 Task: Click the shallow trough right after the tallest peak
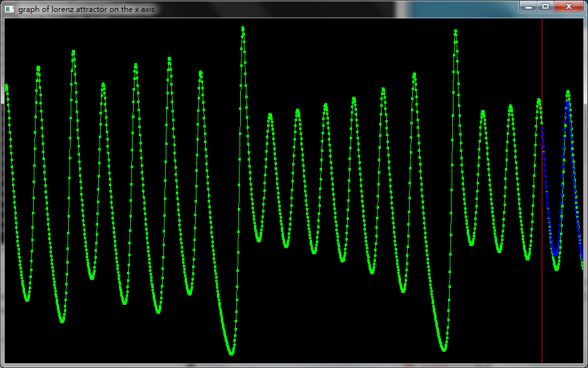[x=258, y=239]
